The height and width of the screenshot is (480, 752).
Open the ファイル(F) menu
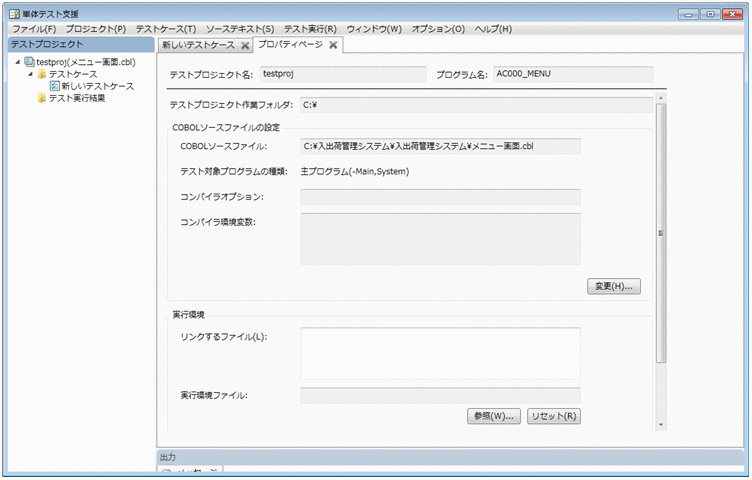point(34,29)
